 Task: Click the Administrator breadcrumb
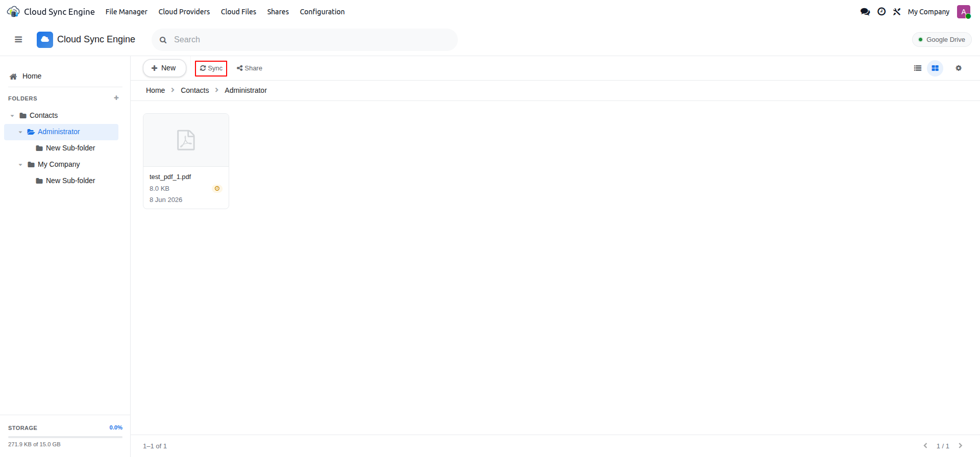click(246, 90)
